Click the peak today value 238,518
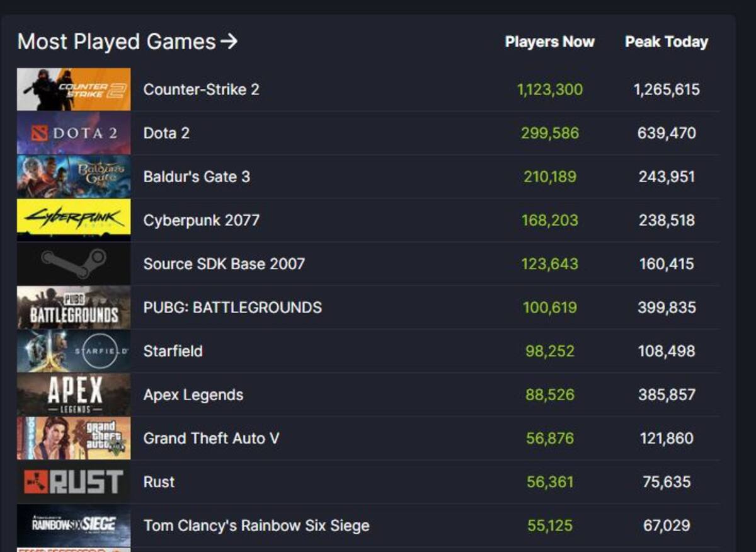The height and width of the screenshot is (552, 756). 667,220
